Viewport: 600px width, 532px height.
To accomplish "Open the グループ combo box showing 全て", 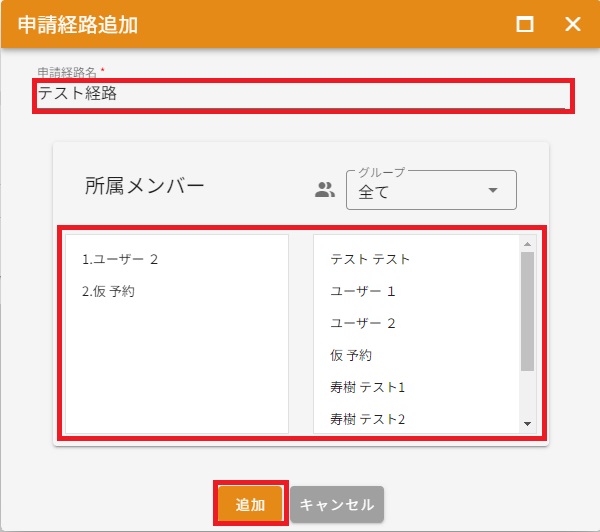I will (x=420, y=191).
